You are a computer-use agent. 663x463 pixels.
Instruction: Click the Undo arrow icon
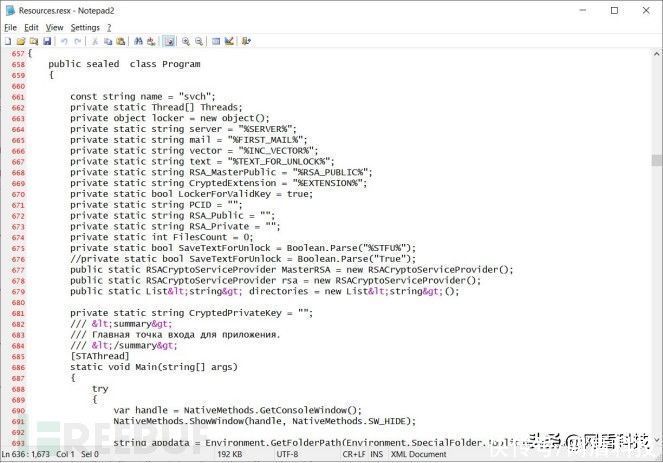(x=64, y=41)
